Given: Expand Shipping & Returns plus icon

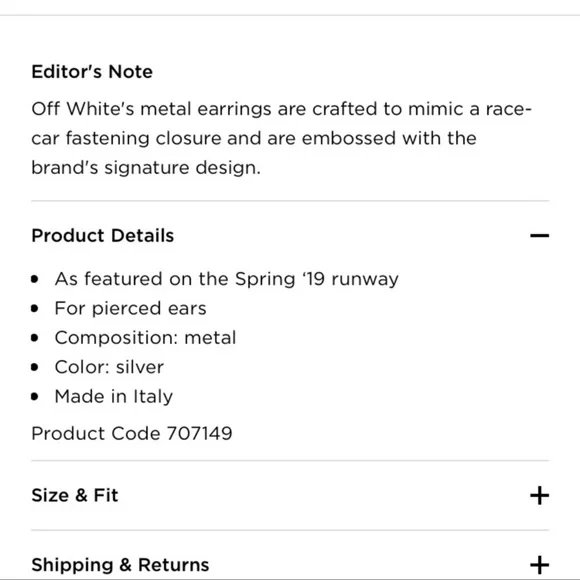Looking at the screenshot, I should tap(539, 565).
